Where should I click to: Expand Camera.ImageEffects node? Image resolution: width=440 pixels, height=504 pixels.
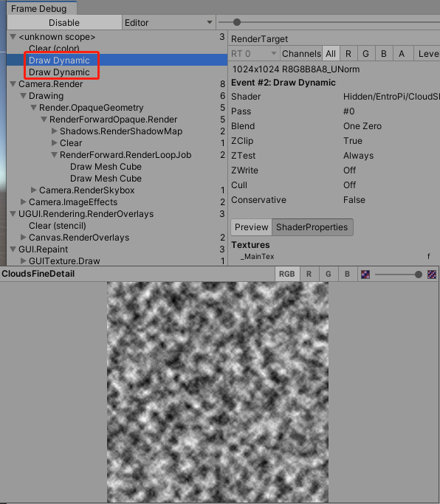tap(23, 202)
